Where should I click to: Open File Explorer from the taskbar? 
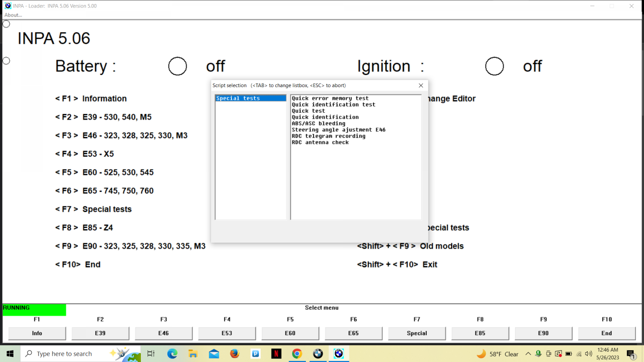[x=193, y=354]
